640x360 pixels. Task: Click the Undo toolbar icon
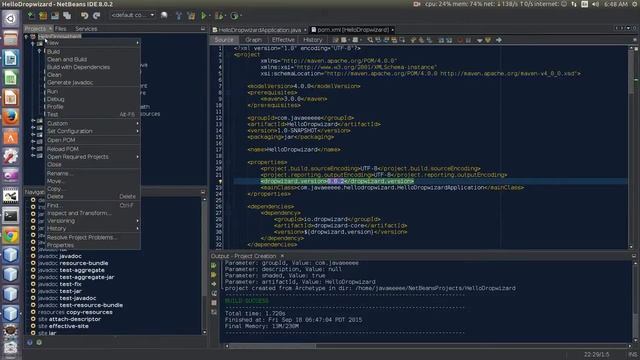[84, 16]
